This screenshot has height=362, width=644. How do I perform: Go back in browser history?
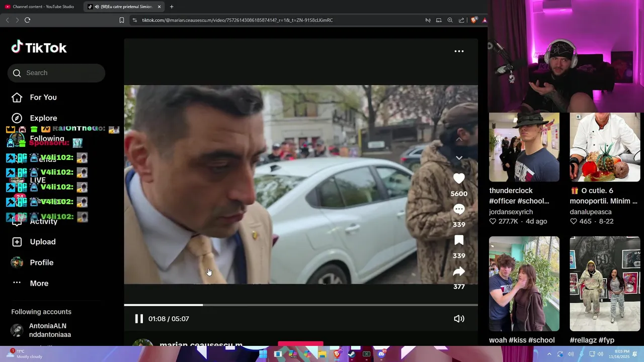coord(7,20)
